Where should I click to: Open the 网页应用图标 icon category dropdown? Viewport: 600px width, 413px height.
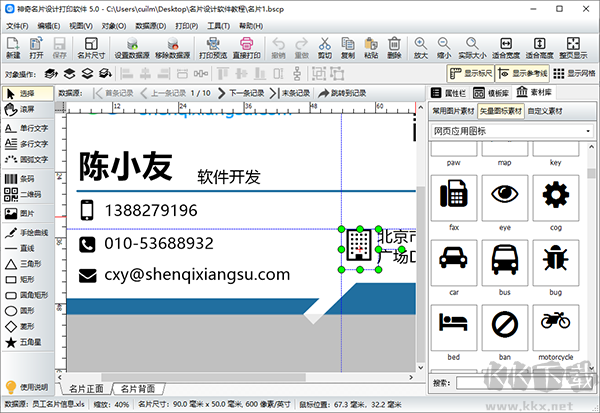click(x=512, y=131)
